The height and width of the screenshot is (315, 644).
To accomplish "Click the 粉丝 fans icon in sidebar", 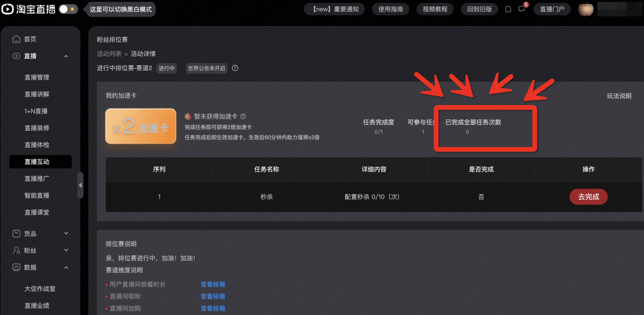I will [x=16, y=250].
